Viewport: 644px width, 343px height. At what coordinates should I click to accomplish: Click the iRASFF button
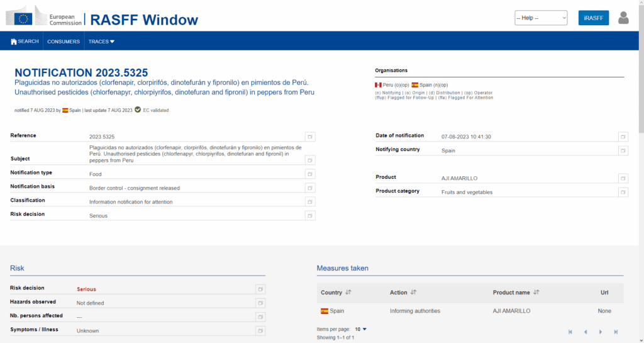[x=594, y=18]
